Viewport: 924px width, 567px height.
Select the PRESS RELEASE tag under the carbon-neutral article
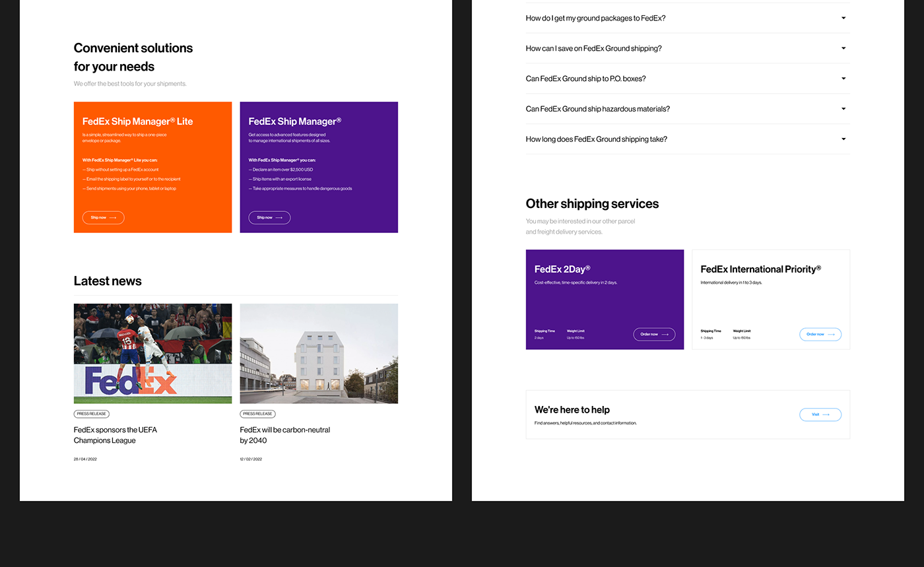coord(257,414)
